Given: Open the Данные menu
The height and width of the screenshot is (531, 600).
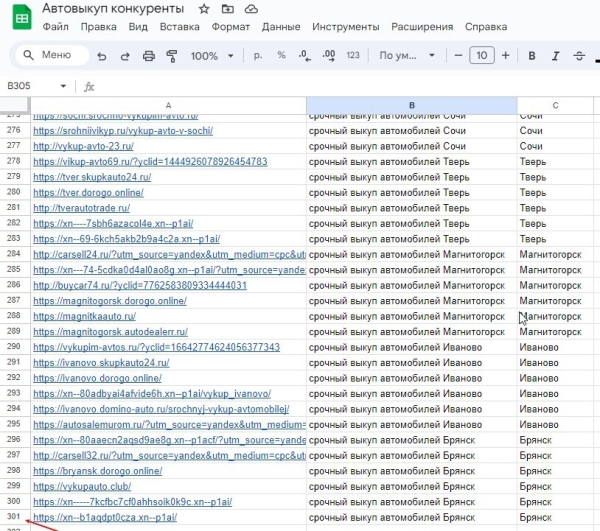Looking at the screenshot, I should [281, 27].
